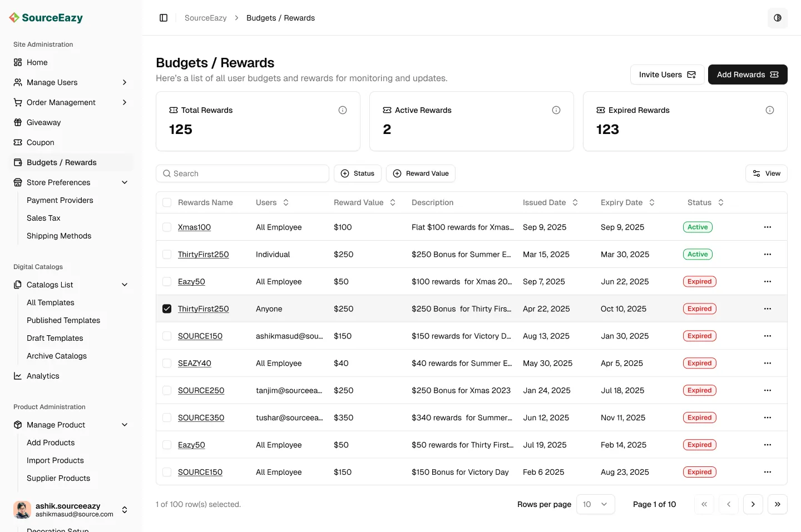
Task: Expand Order Management submenu
Action: point(125,102)
